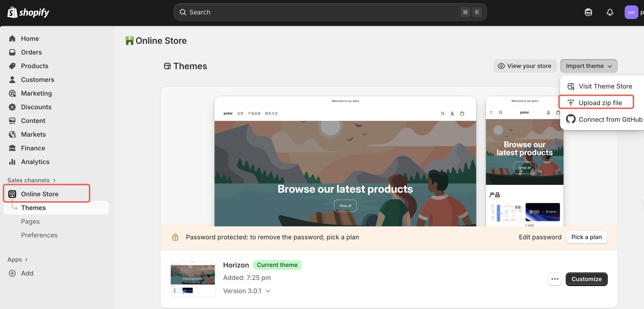Expand Version 3.0.1 chevron
The width and height of the screenshot is (644, 309).
268,291
